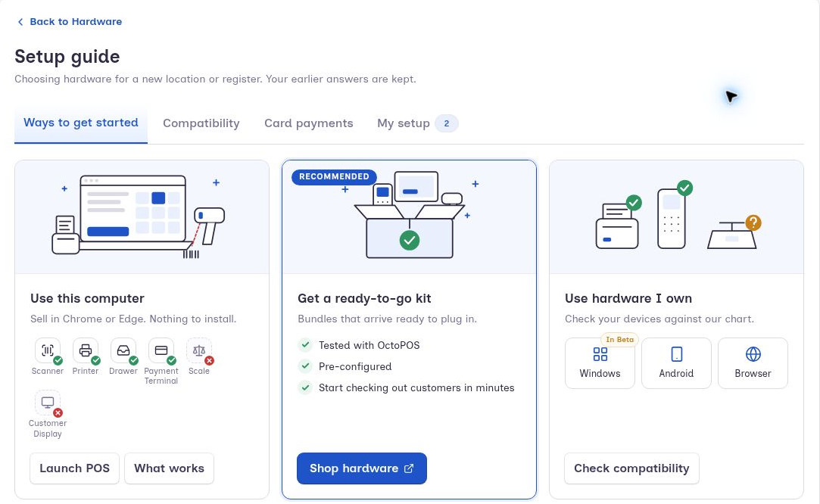Image resolution: width=820 pixels, height=504 pixels.
Task: Click the Scale capability icon
Action: 198,350
